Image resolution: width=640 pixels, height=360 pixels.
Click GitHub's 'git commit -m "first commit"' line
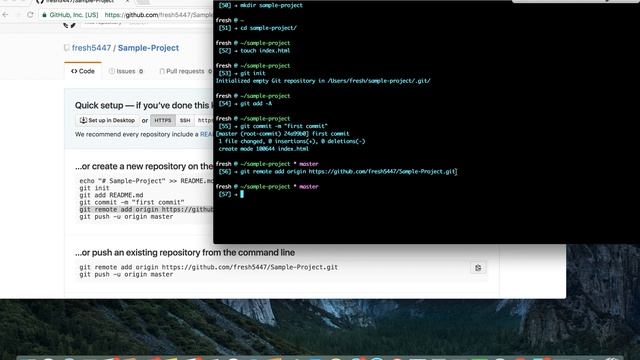pos(132,202)
